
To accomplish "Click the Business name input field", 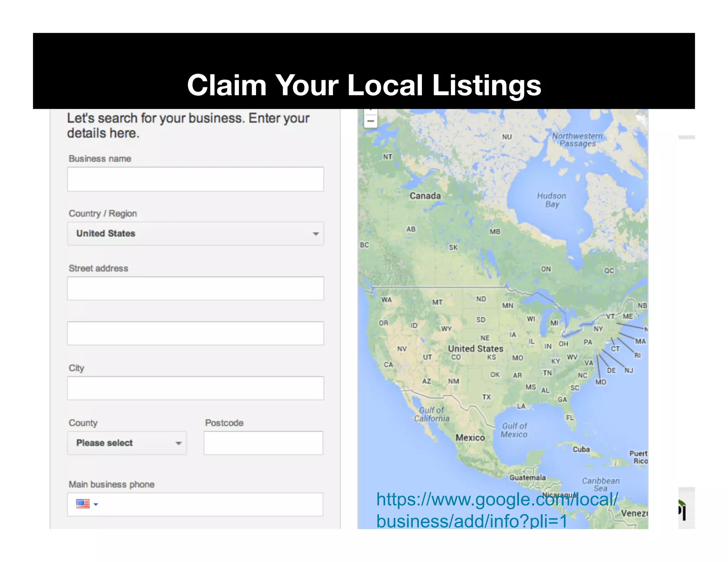I will click(196, 179).
